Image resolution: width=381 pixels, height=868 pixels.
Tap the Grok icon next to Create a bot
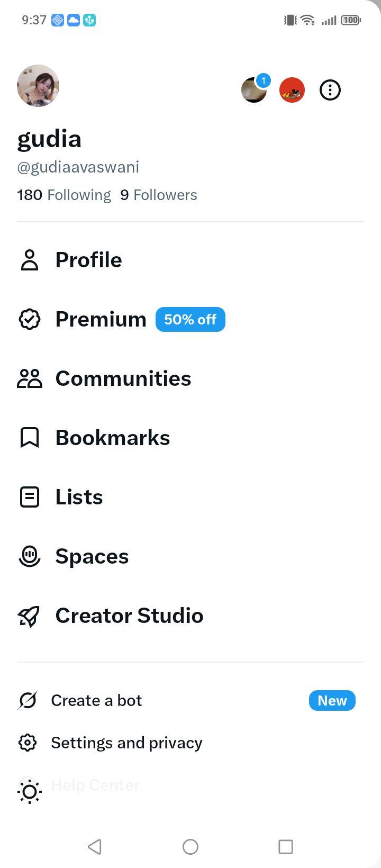28,701
